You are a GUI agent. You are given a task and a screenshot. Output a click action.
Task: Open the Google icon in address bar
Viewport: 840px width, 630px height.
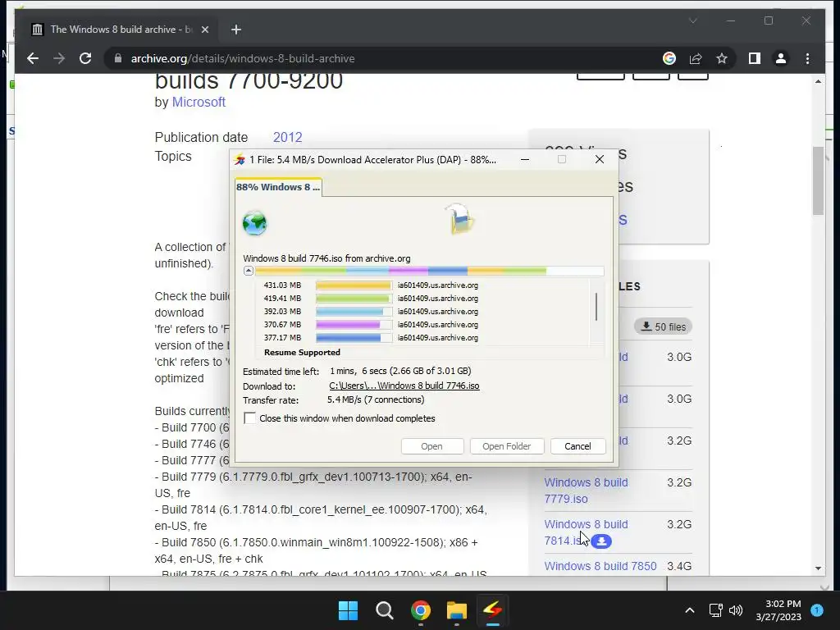[669, 58]
